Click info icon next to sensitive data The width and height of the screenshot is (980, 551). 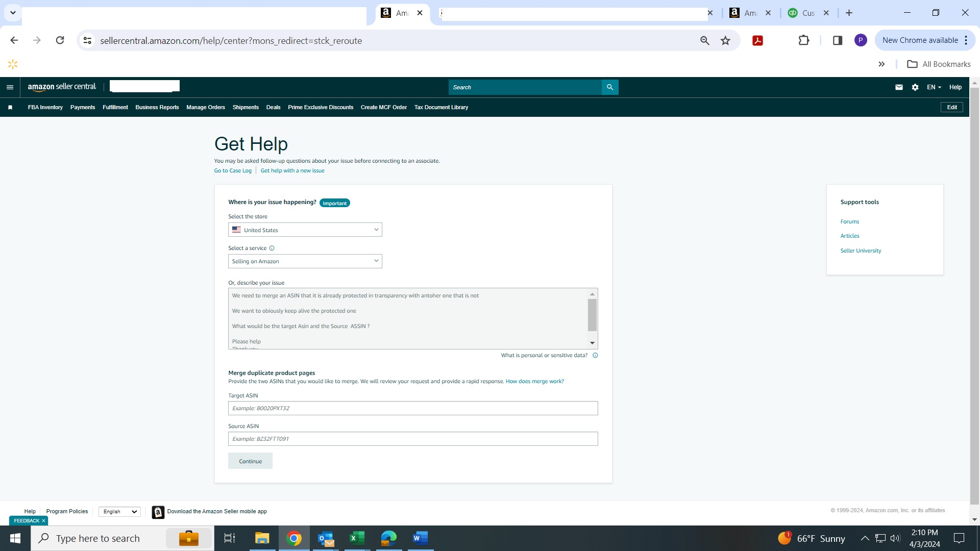pyautogui.click(x=595, y=356)
